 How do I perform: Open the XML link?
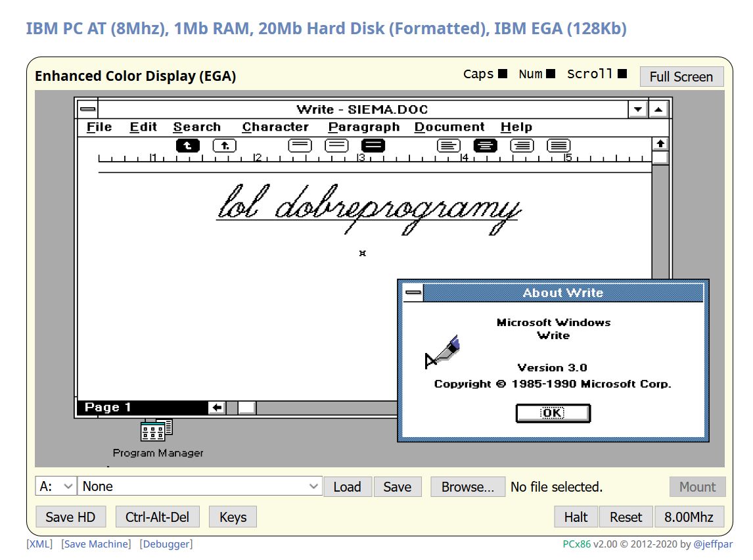39,544
